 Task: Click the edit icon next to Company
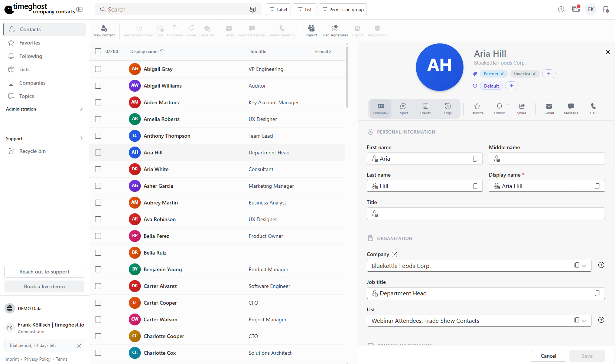(x=394, y=254)
